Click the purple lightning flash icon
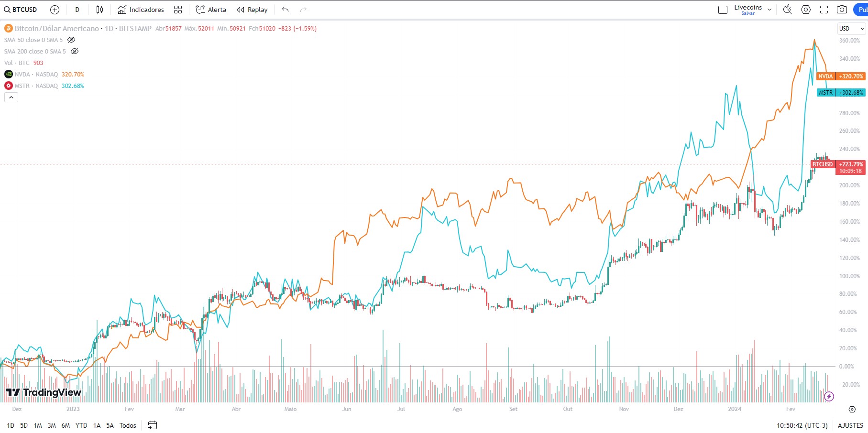868x433 pixels. click(829, 396)
